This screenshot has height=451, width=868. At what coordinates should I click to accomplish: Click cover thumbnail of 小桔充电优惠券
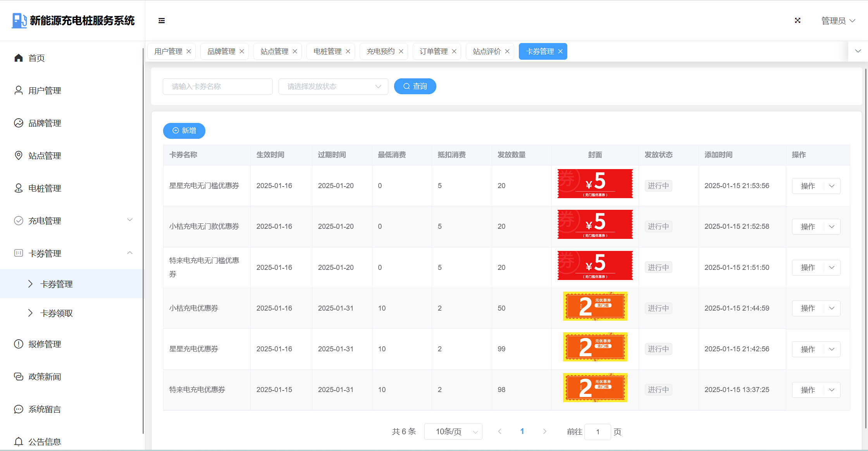(595, 306)
